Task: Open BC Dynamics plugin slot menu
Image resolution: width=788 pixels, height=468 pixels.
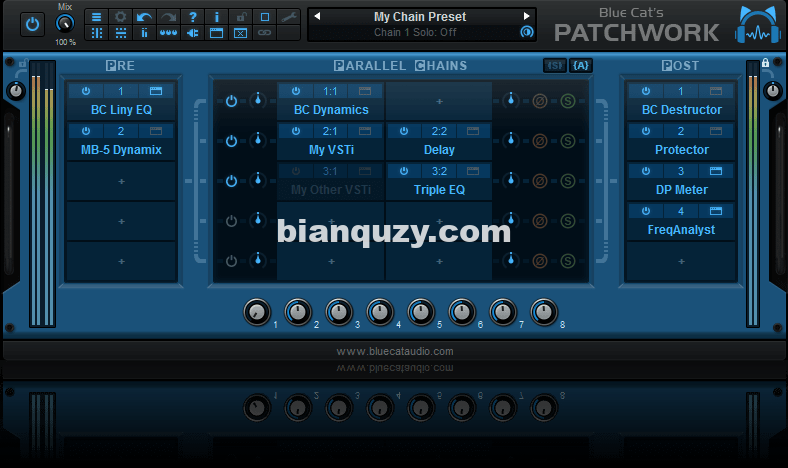Action: click(331, 110)
